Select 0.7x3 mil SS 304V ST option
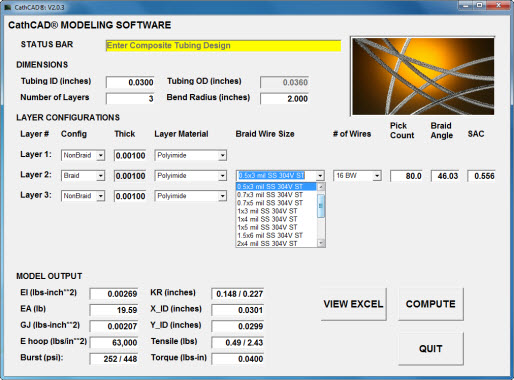 276,195
